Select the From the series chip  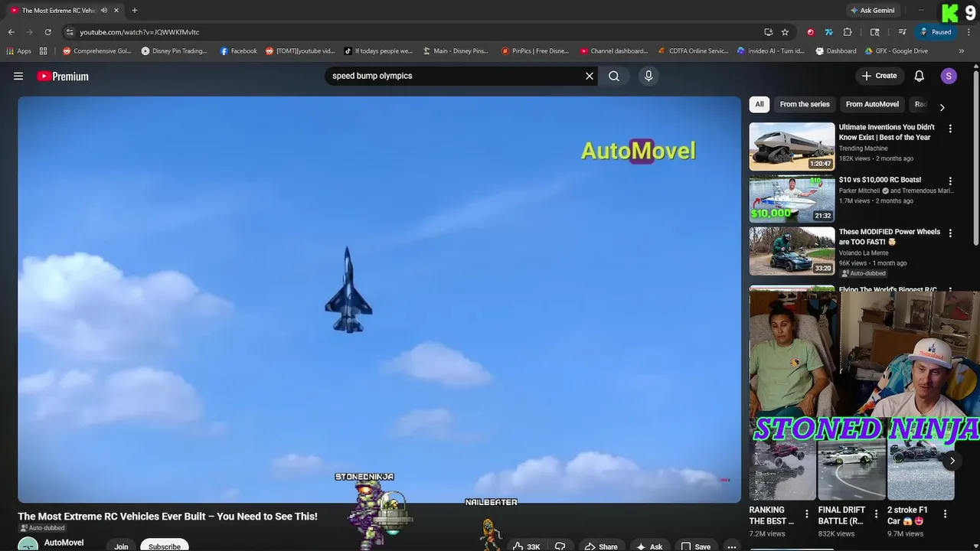click(805, 104)
